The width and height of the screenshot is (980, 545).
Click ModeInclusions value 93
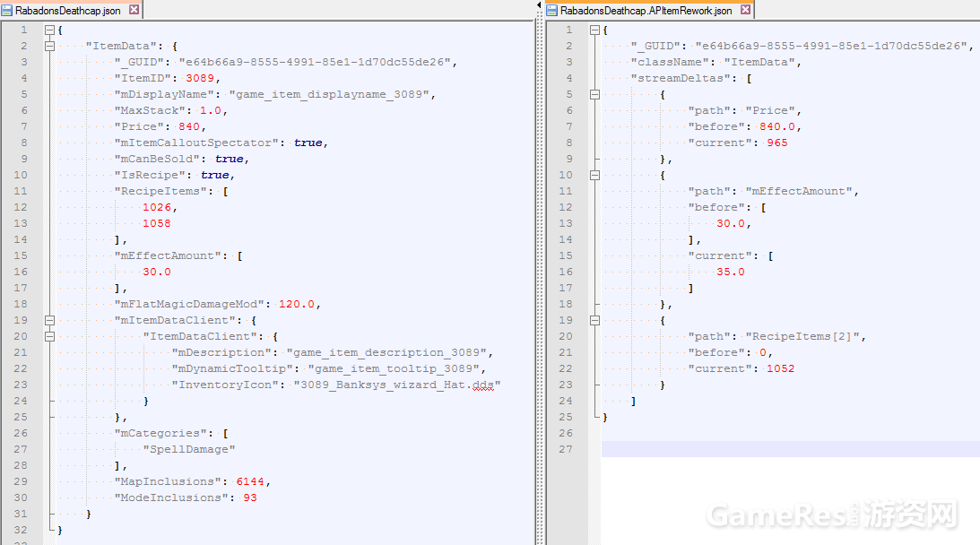pyautogui.click(x=250, y=498)
